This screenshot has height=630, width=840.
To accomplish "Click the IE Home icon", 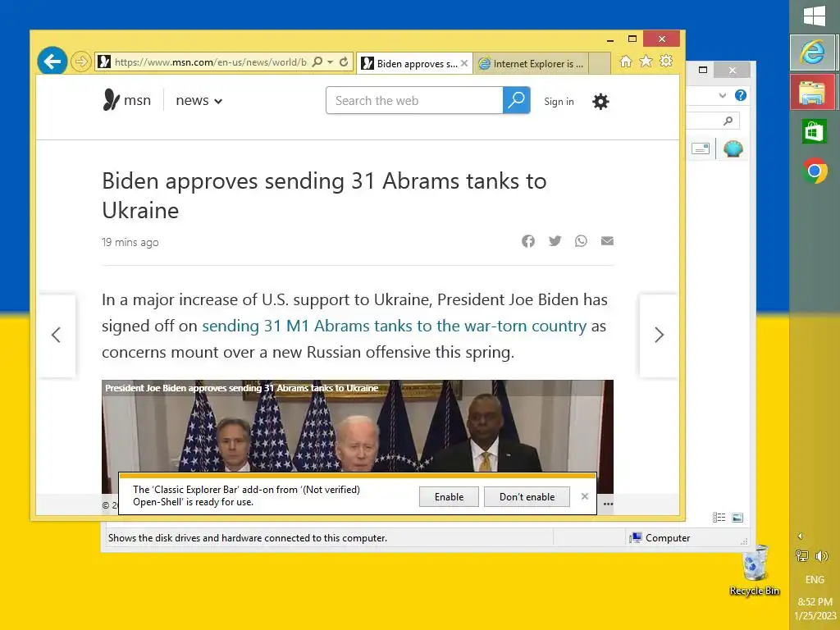I will (626, 62).
